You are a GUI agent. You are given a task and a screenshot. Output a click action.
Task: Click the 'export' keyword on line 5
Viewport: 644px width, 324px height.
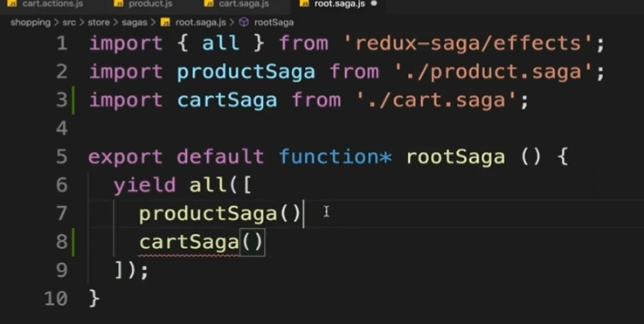126,157
